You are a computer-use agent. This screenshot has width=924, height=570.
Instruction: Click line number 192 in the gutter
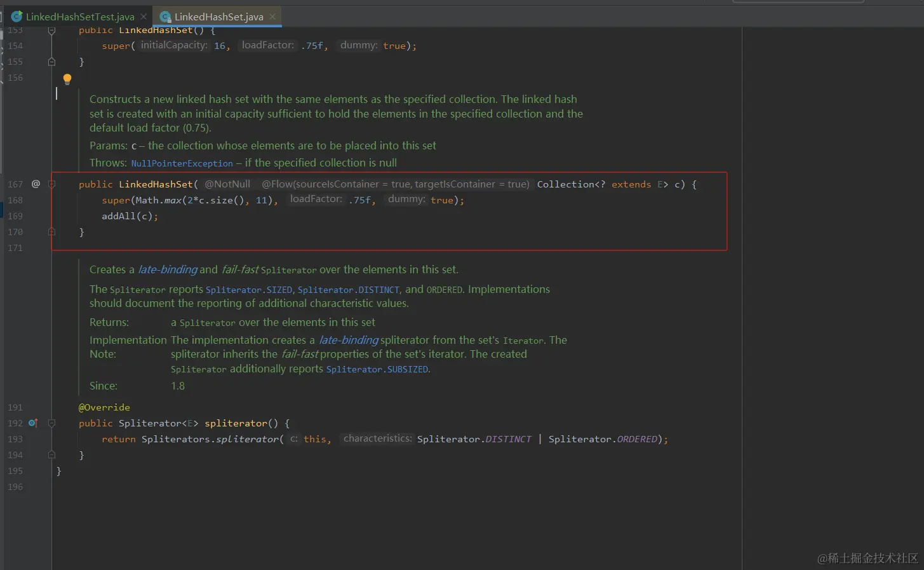[x=15, y=423]
